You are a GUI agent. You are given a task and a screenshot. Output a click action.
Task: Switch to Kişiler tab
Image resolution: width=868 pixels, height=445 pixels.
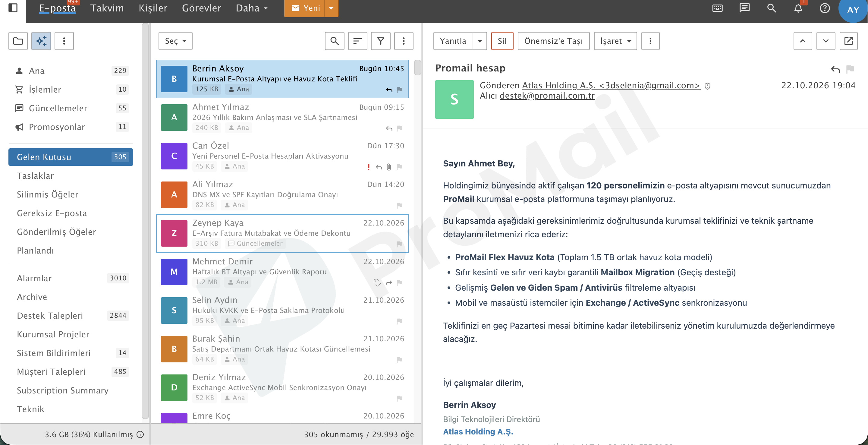tap(153, 8)
